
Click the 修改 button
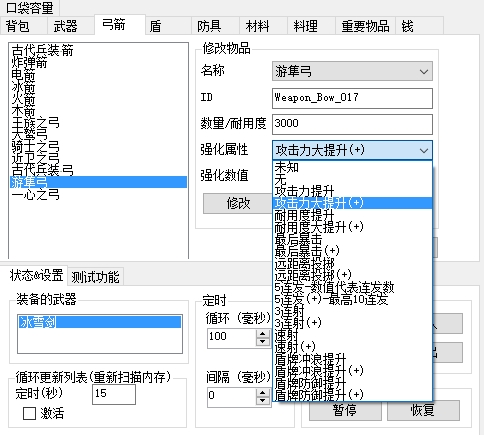point(238,203)
